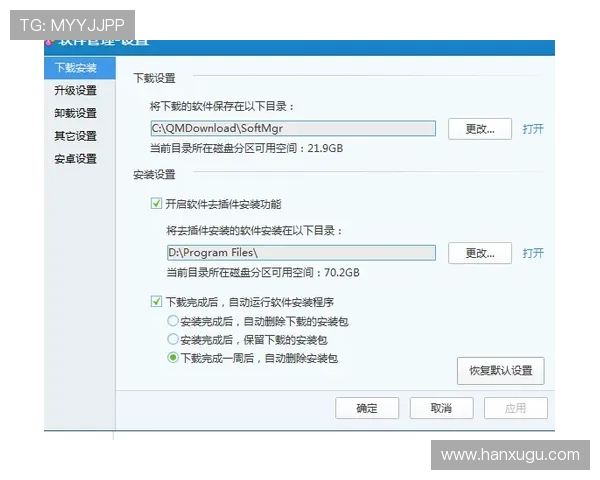
Task: Click the D:\Program Files\ path field
Action: tap(302, 253)
